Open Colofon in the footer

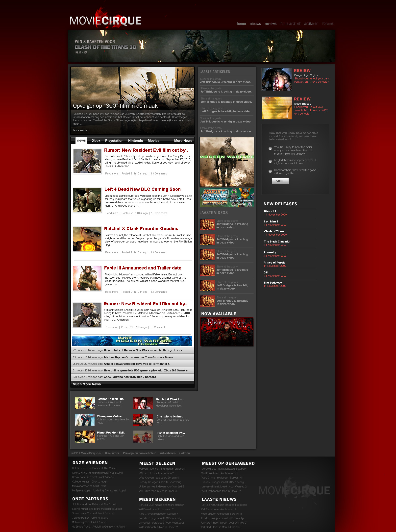tap(185, 453)
